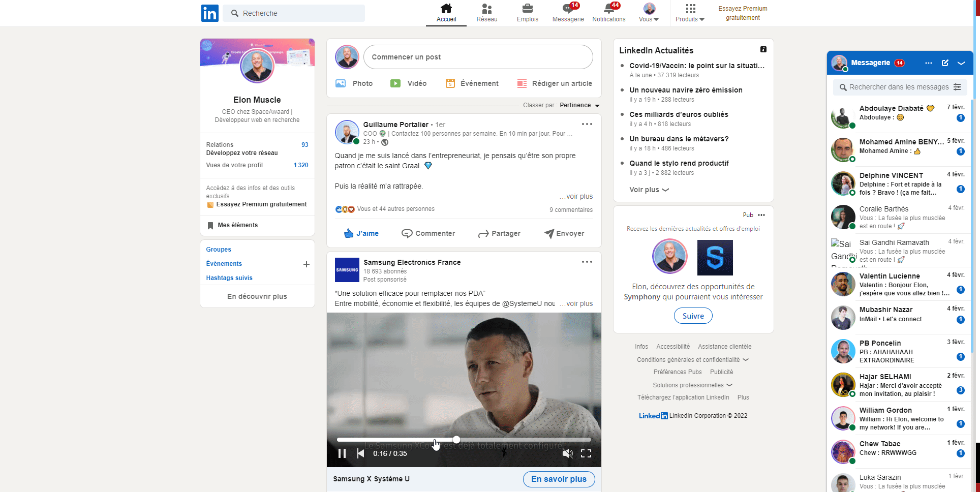Open conversation with Chew Tabac
980x492 pixels.
pyautogui.click(x=899, y=451)
